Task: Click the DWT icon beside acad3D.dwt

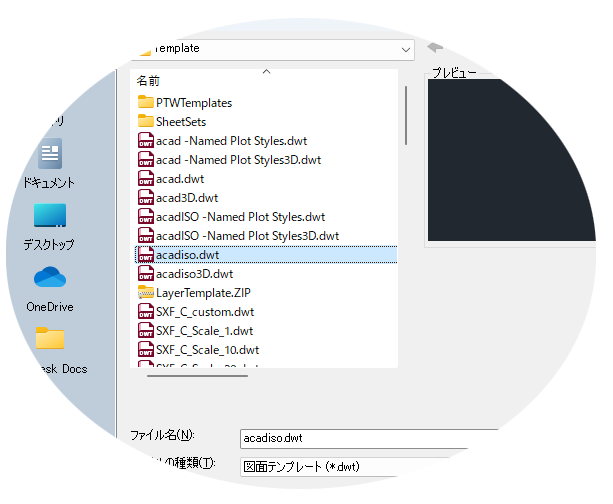Action: pos(145,197)
